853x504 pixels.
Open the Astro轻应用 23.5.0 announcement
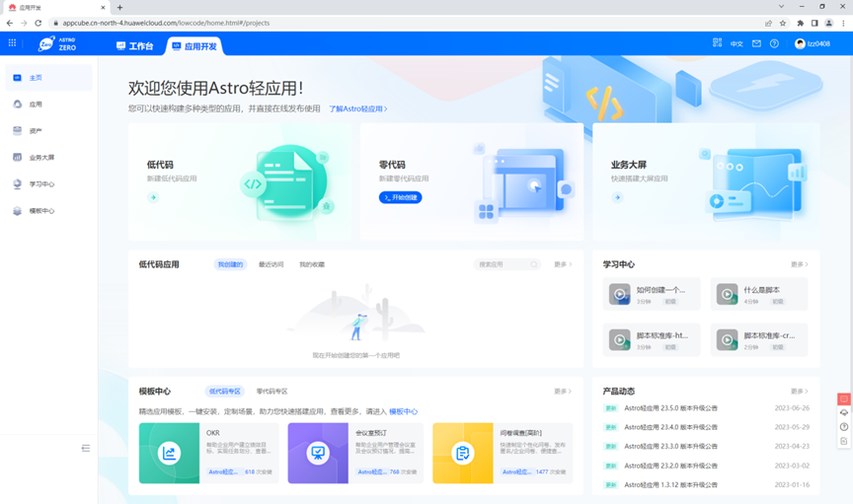coord(670,407)
